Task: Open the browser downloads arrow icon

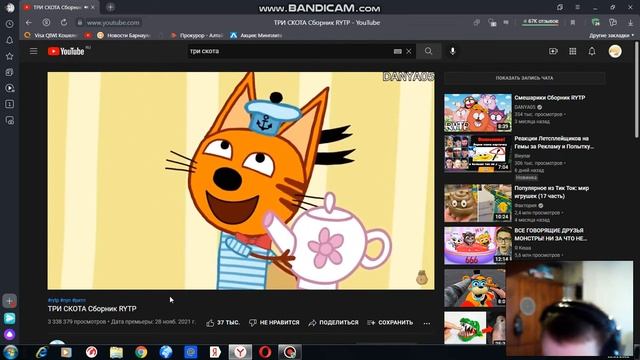Action: (631, 22)
